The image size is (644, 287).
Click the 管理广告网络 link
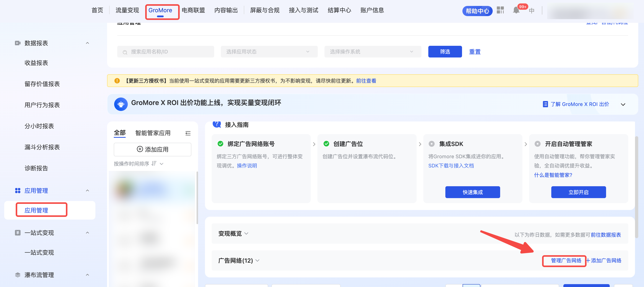[x=566, y=261]
